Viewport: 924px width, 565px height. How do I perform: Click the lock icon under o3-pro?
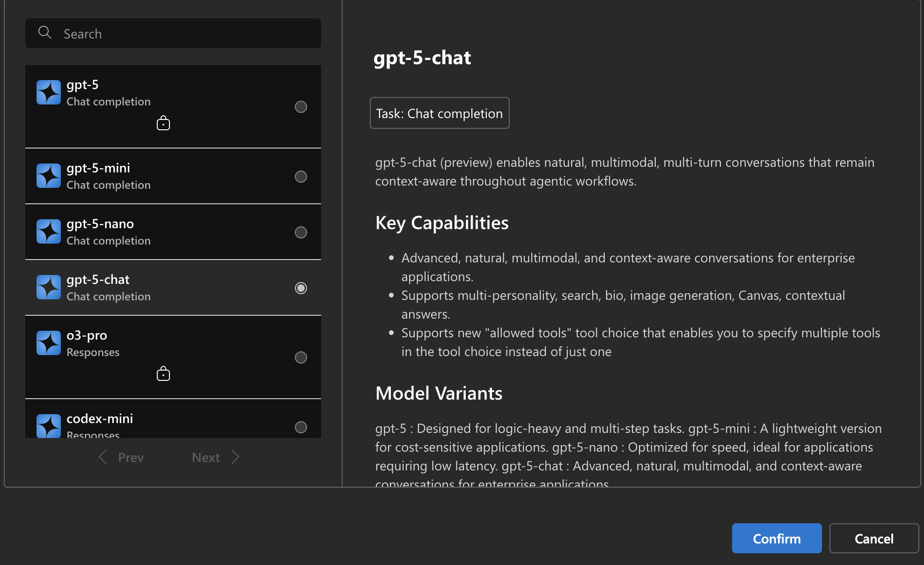[163, 373]
